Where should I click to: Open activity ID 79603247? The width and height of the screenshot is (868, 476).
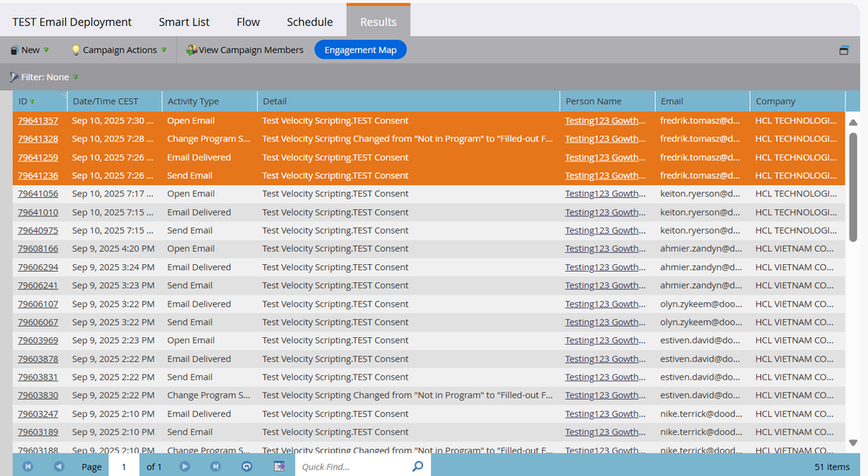[x=37, y=413]
